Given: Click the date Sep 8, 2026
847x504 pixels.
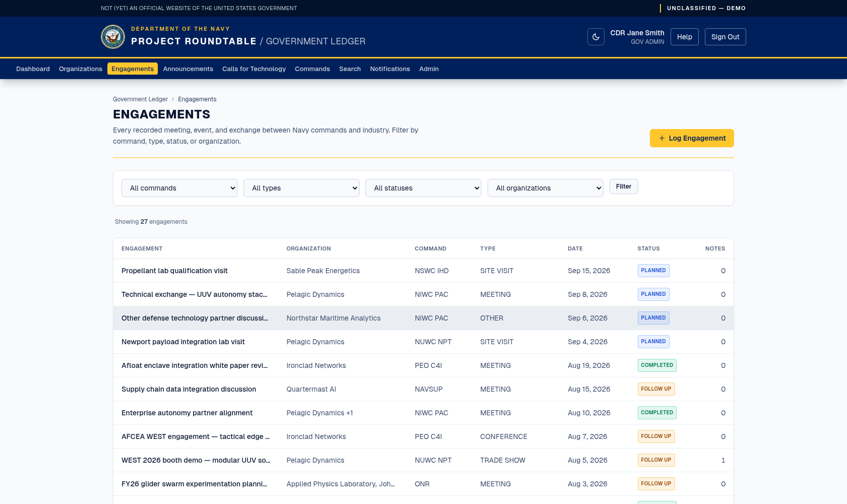Looking at the screenshot, I should (x=587, y=294).
